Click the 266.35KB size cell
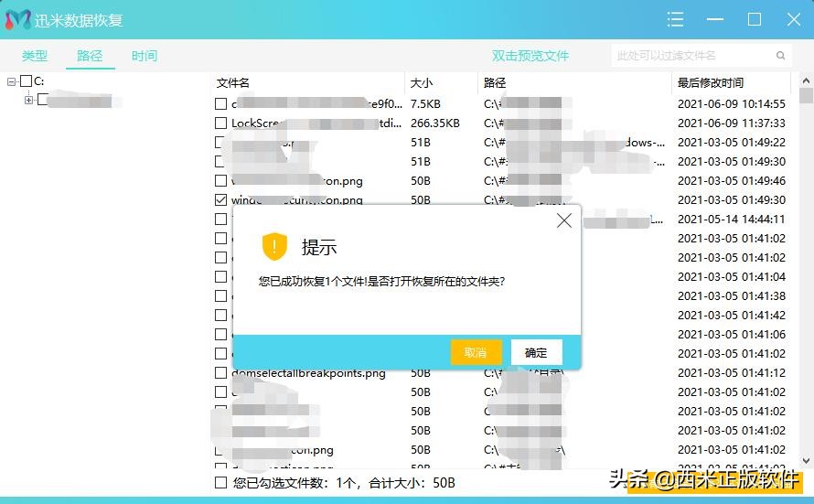The image size is (814, 504). click(435, 123)
